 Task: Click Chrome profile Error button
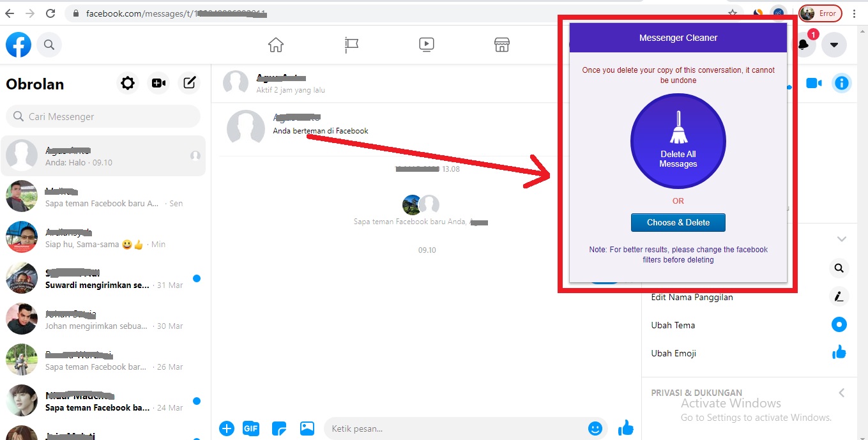tap(820, 13)
